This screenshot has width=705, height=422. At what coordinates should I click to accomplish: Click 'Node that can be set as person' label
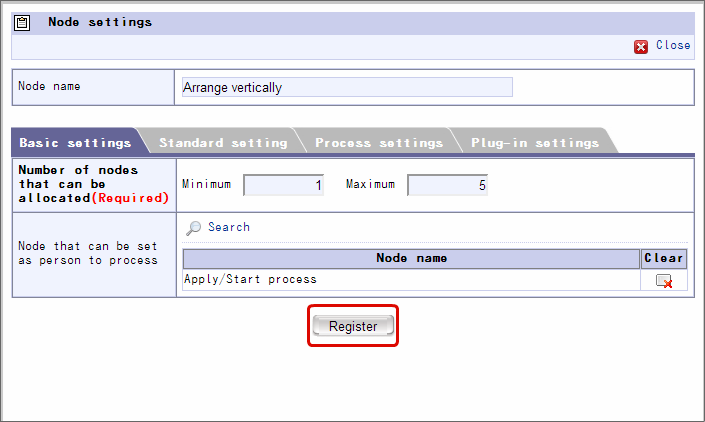tap(88, 253)
